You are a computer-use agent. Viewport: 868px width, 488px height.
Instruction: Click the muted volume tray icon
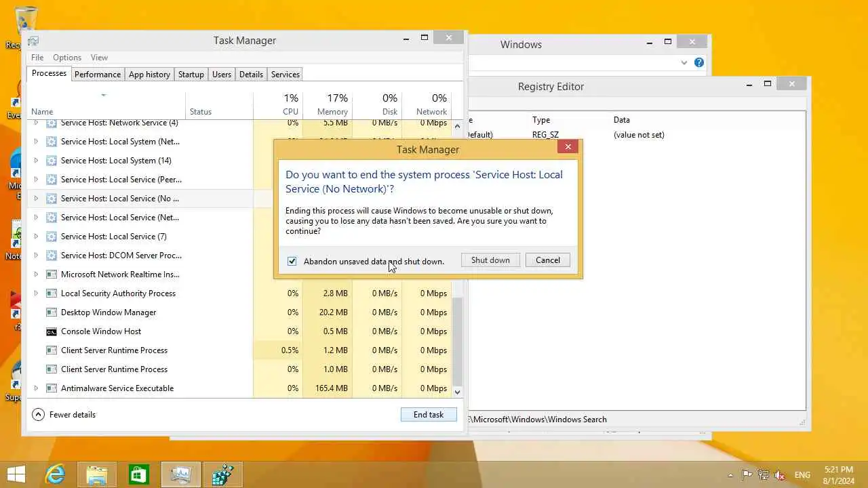point(780,475)
